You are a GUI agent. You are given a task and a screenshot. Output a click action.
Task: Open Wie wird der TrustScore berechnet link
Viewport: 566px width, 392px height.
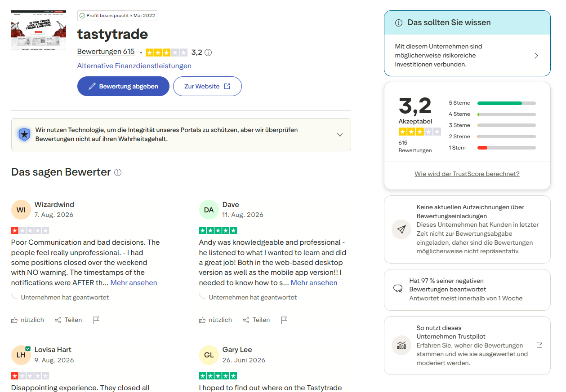click(467, 174)
